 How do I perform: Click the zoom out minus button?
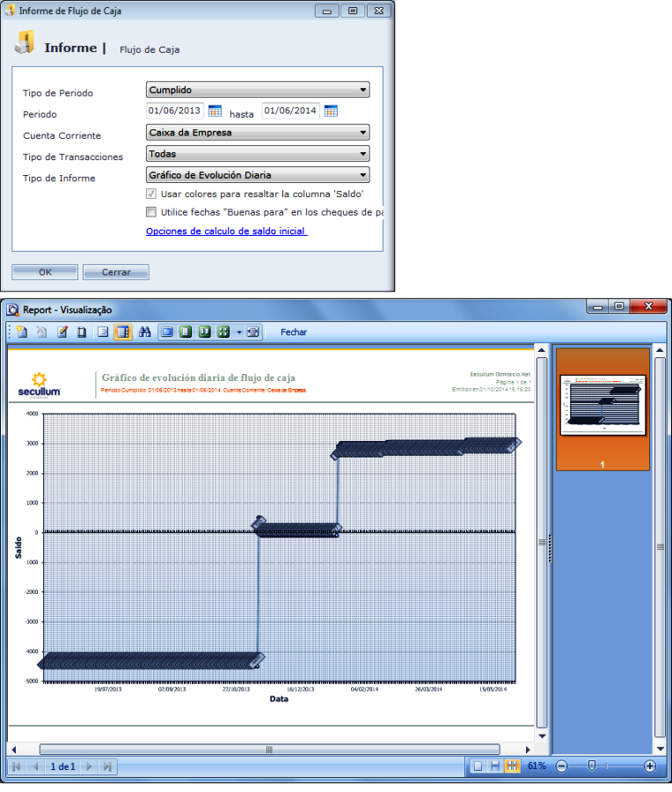point(561,766)
